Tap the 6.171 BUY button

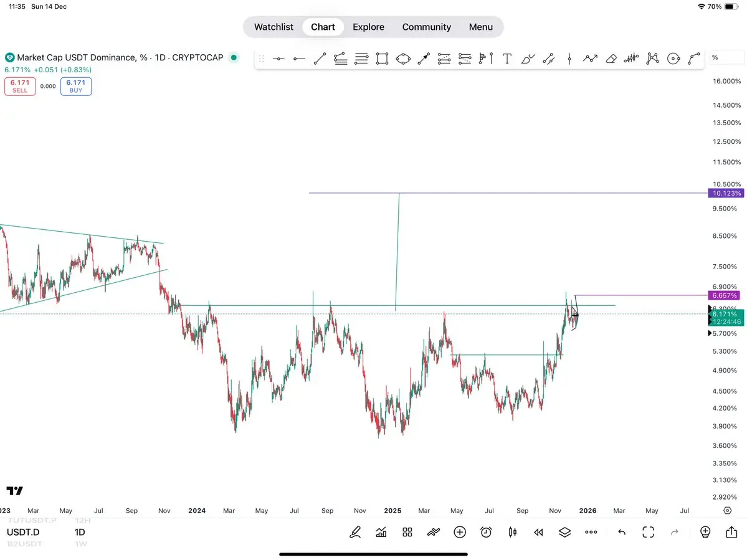coord(76,86)
